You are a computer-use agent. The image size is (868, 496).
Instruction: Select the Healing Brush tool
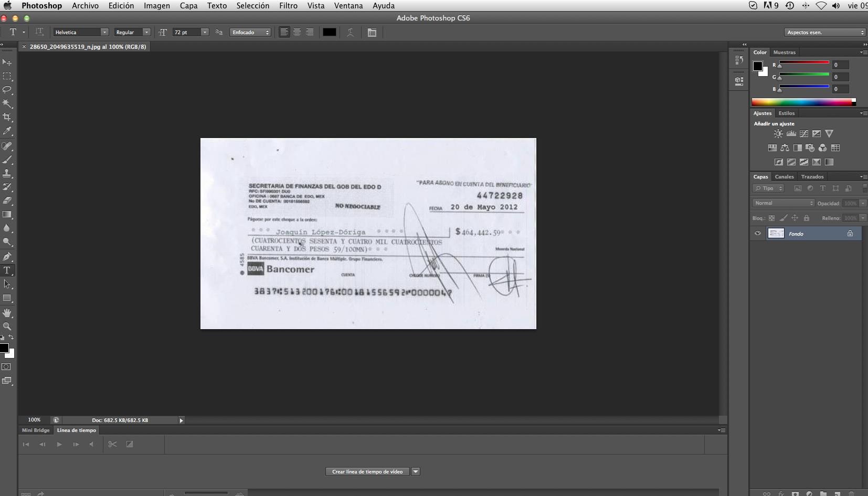click(7, 146)
